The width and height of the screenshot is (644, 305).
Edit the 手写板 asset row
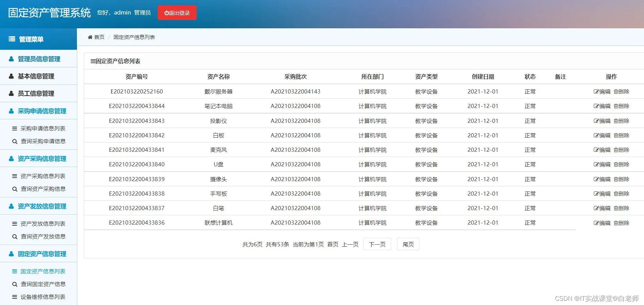click(602, 194)
